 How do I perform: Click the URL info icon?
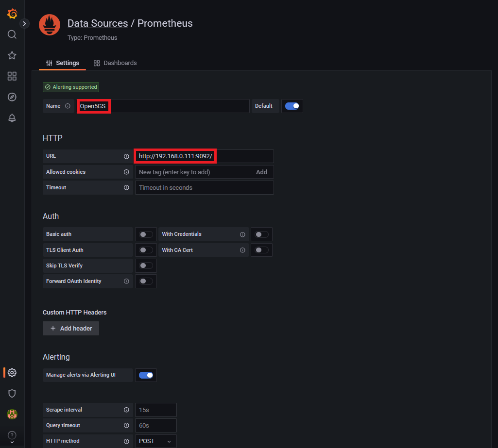click(126, 156)
